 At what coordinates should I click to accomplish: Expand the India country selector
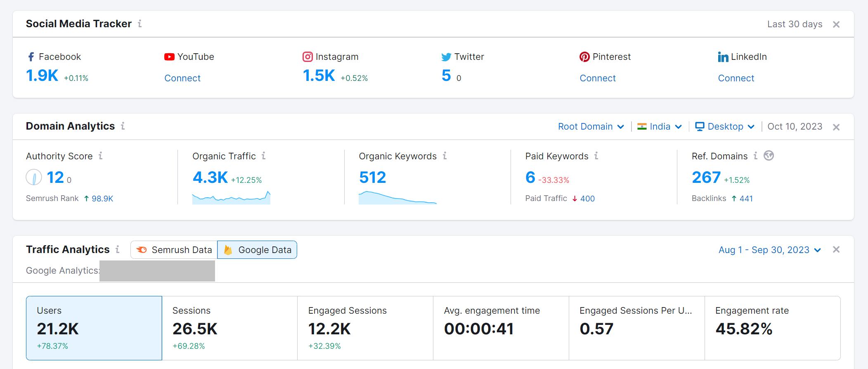tap(659, 127)
